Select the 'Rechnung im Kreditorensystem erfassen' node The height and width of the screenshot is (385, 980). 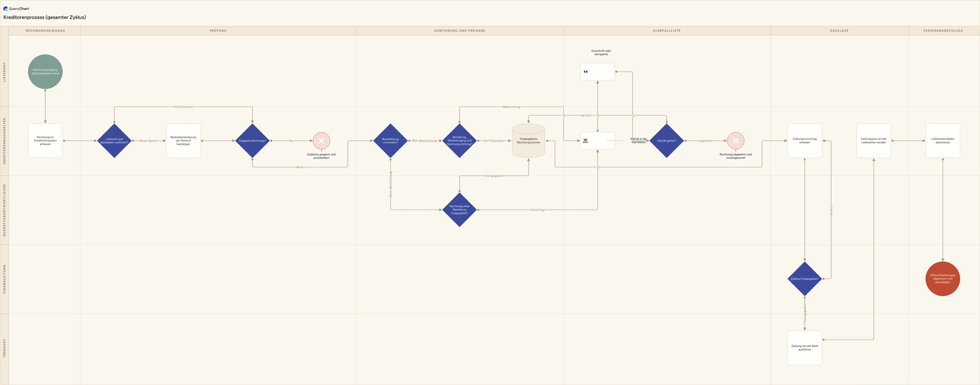point(45,141)
